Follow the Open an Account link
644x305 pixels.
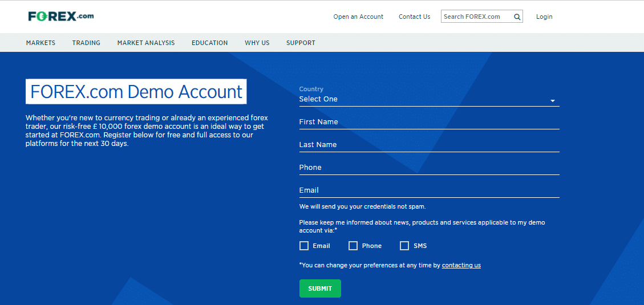click(358, 17)
